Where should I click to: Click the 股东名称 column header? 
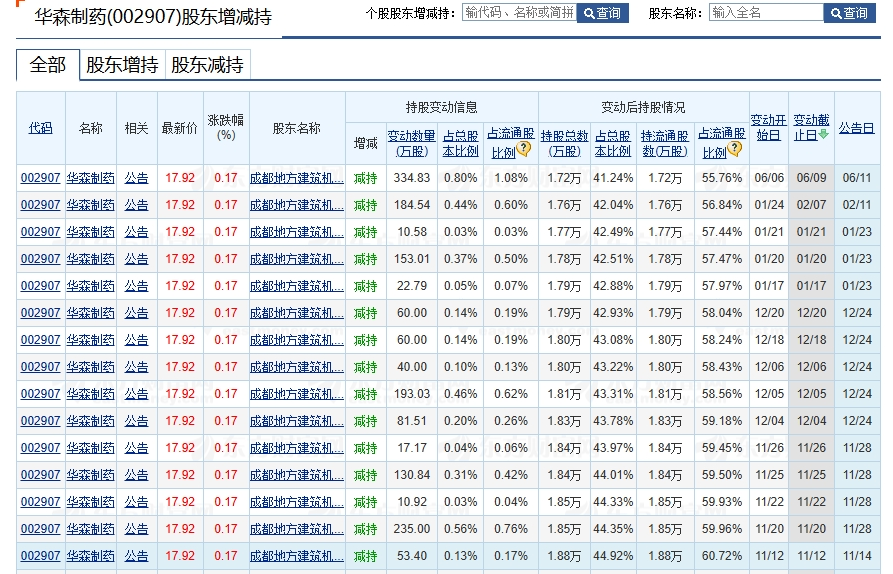[297, 128]
